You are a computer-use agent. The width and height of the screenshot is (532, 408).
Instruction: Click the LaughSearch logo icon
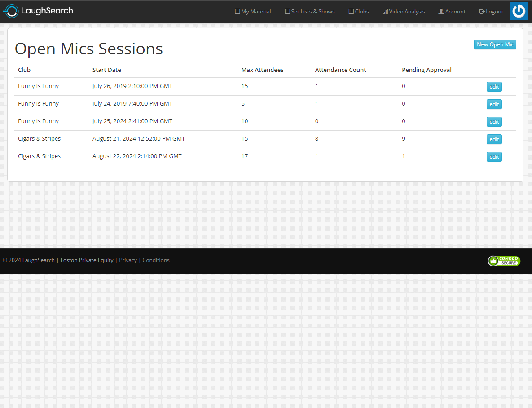coord(11,11)
